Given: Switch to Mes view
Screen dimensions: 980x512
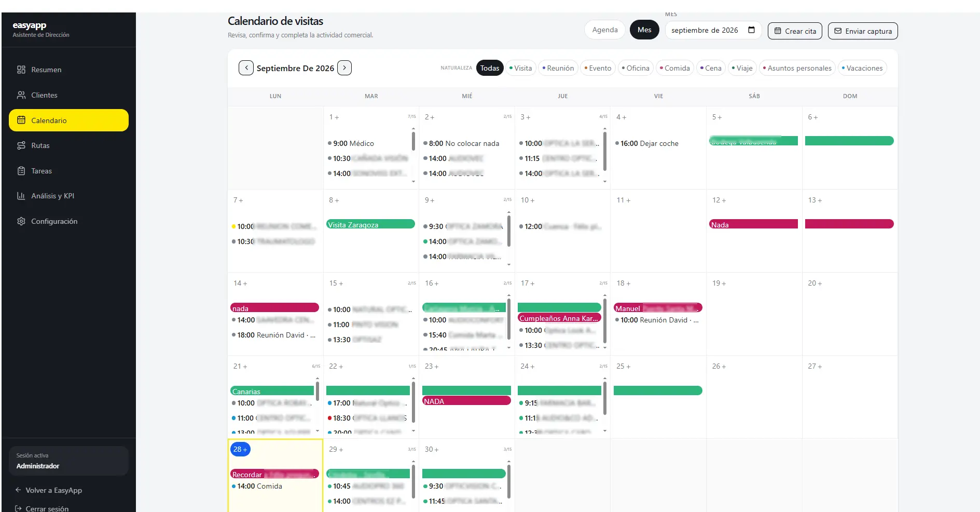Looking at the screenshot, I should click(644, 30).
